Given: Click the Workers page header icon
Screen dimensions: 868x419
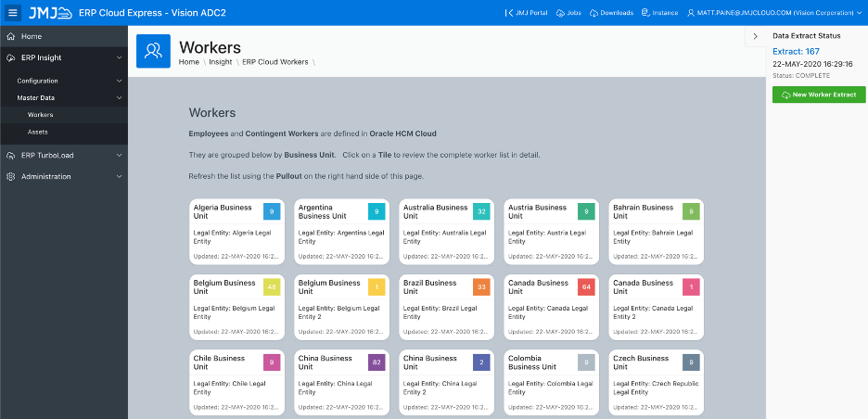Looking at the screenshot, I should pos(153,52).
